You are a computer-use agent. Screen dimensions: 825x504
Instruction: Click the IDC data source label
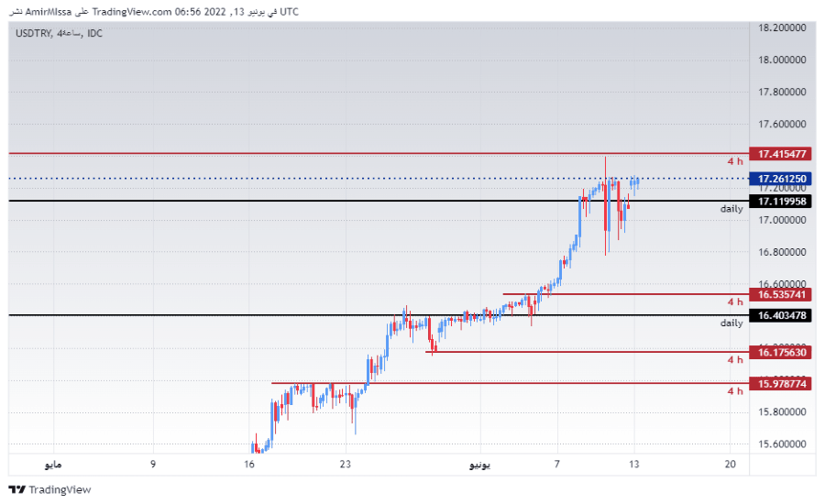click(94, 33)
